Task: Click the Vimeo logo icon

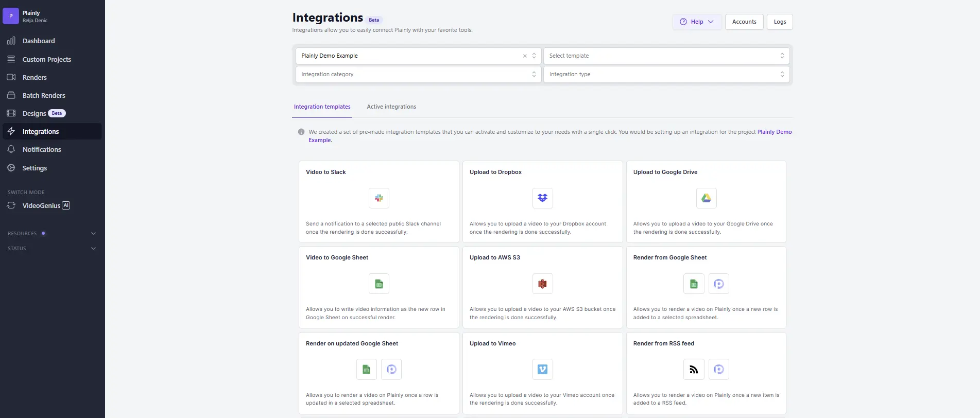Action: tap(542, 369)
